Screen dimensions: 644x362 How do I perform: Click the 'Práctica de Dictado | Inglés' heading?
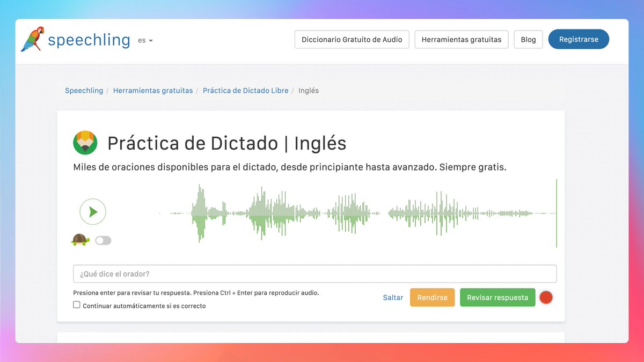tap(227, 143)
